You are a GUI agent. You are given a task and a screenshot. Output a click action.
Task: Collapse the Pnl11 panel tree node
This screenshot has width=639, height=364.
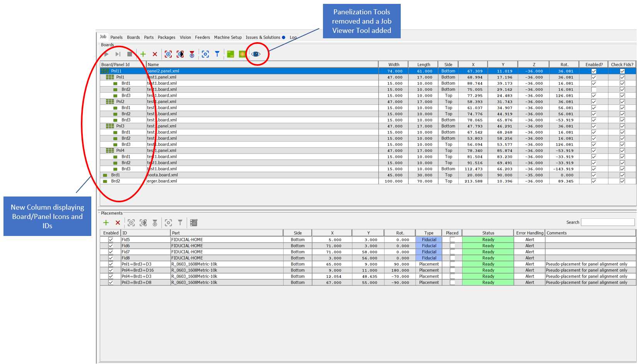click(104, 71)
